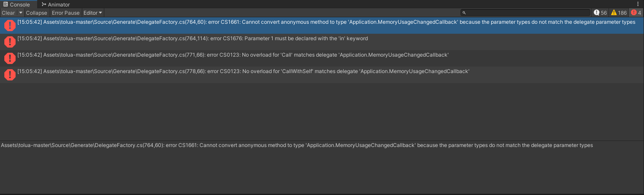Open the Editor target dropdown
Image resolution: width=644 pixels, height=195 pixels.
click(93, 13)
